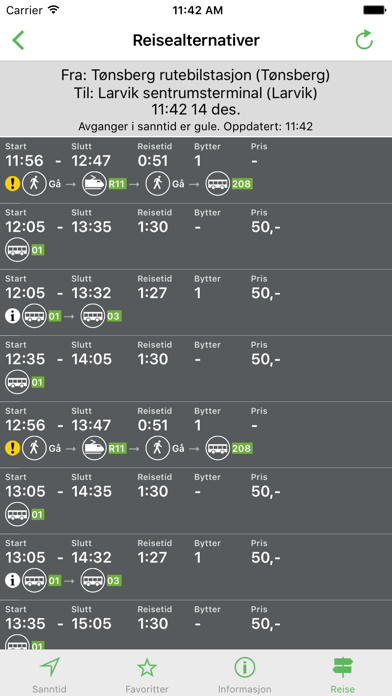Refresh the travel alternatives list

click(x=364, y=40)
